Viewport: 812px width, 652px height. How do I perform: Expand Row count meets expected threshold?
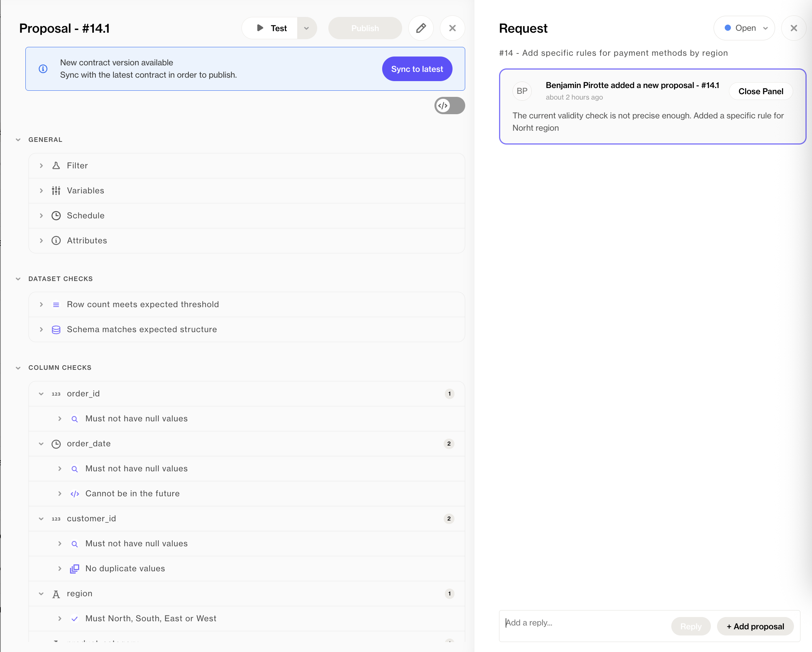(x=41, y=304)
